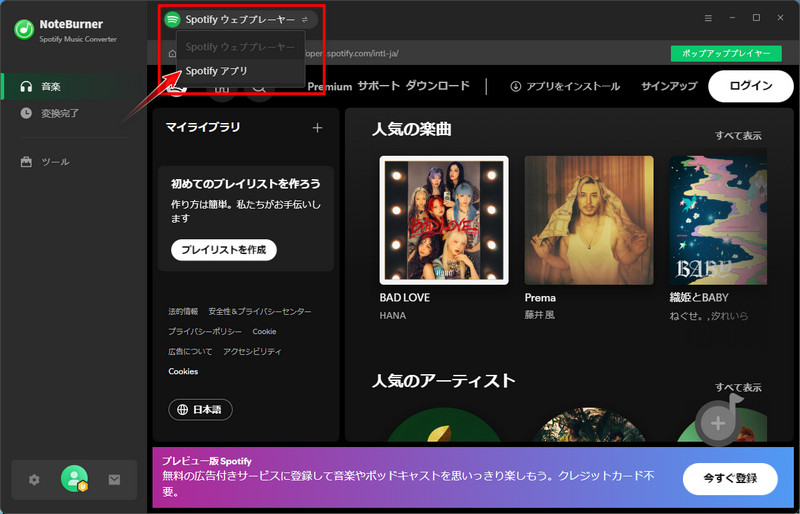Screen dimensions: 800x514
Task: Click the NoteBurner logo icon
Action: (x=24, y=28)
